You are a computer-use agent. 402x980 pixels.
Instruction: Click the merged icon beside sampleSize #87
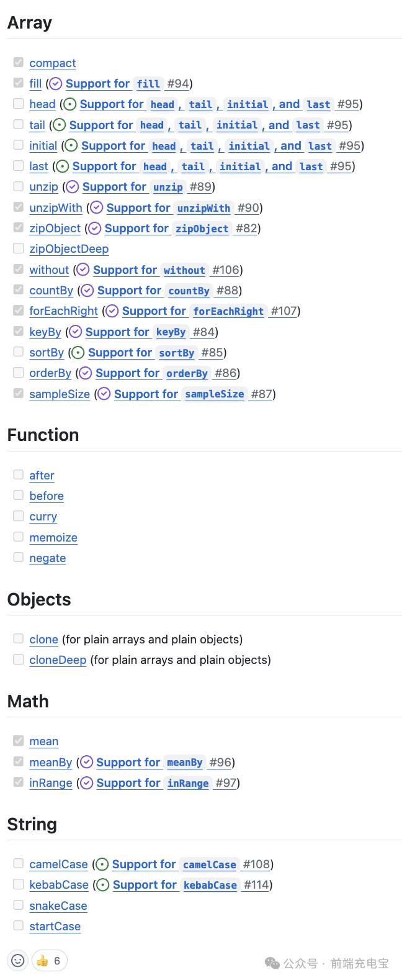click(x=104, y=394)
